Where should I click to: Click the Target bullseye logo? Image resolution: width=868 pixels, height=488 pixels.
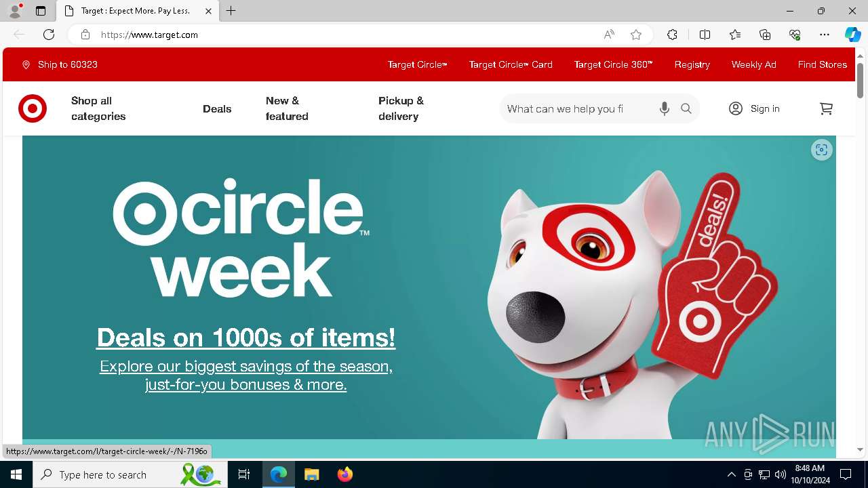point(33,108)
